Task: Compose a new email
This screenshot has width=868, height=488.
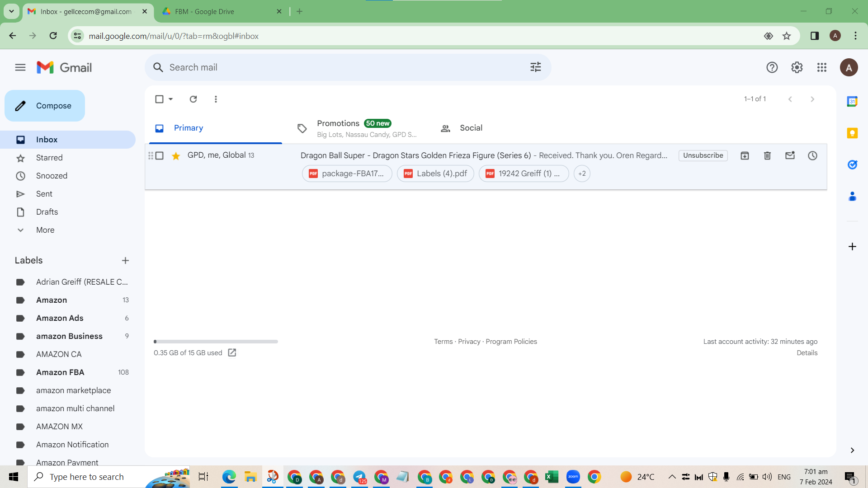Action: pos(45,106)
